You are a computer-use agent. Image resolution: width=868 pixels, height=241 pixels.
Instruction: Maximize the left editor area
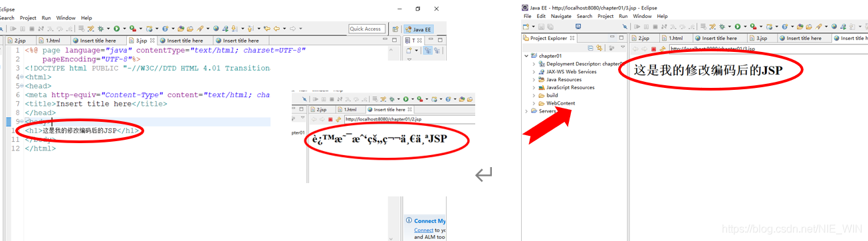point(393,40)
